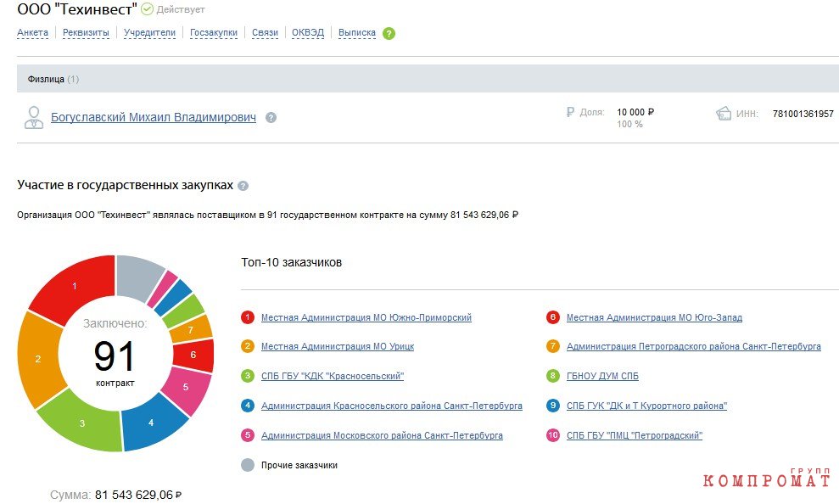
Task: Open Администрация Московского района link
Action: (x=382, y=435)
